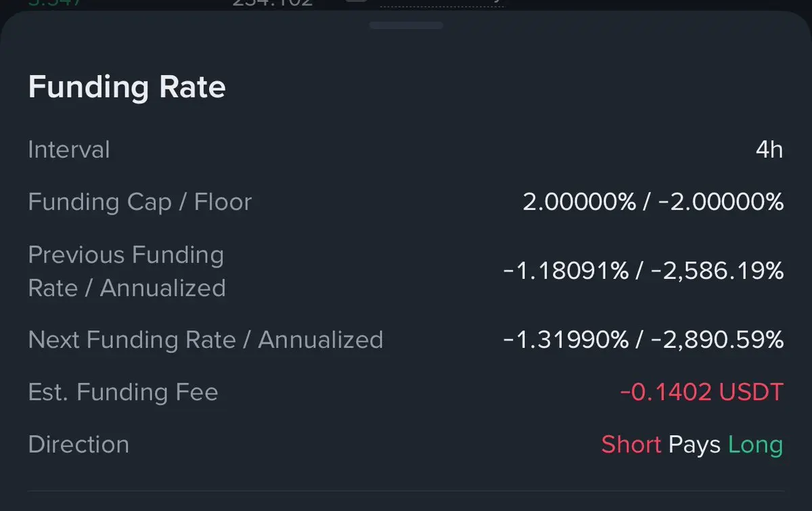
Task: Select the -1.31990% / -2,890.59% next rate value
Action: (x=644, y=340)
